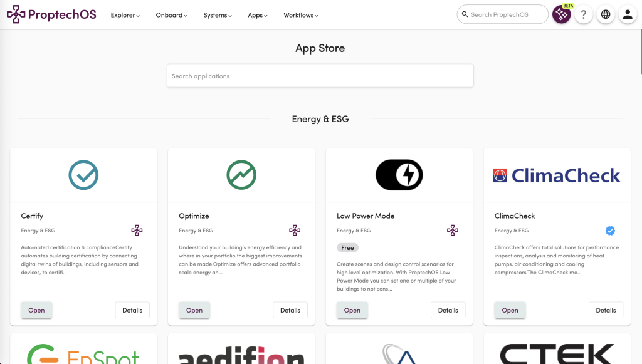Open the Workflows menu

(301, 15)
